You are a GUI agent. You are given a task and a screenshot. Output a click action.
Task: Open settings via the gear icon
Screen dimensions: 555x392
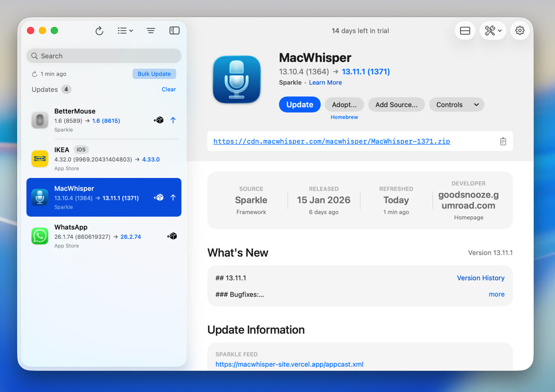point(520,31)
